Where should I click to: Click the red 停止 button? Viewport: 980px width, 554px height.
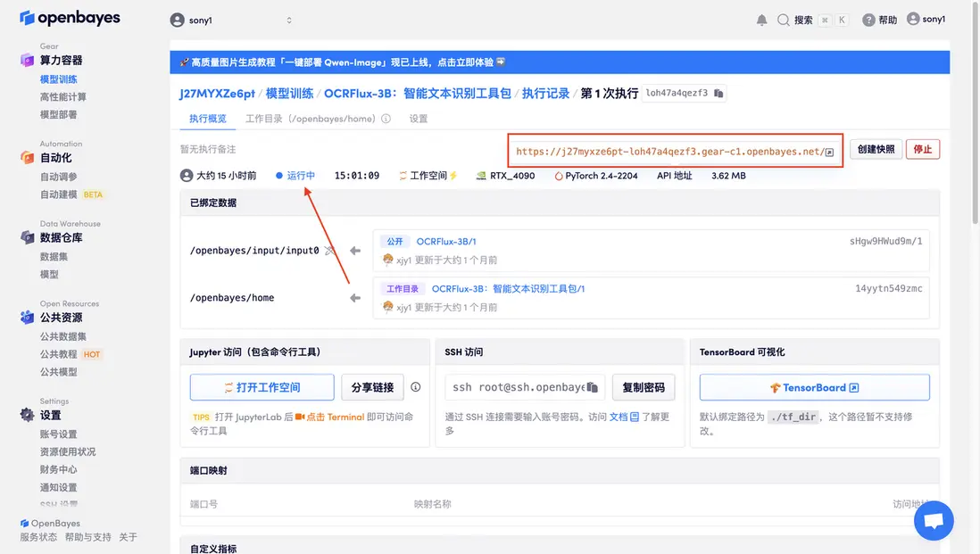(923, 149)
